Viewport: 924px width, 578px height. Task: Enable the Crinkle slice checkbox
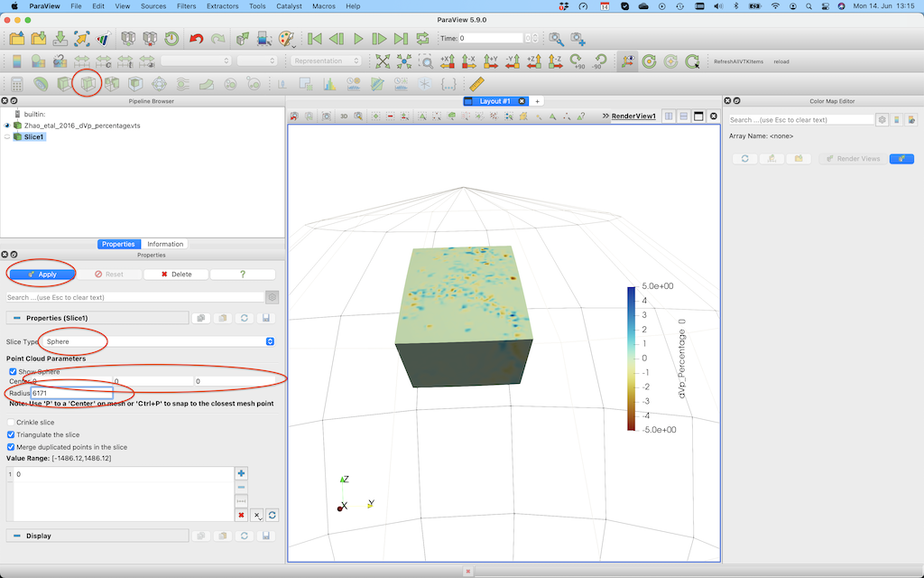click(12, 422)
